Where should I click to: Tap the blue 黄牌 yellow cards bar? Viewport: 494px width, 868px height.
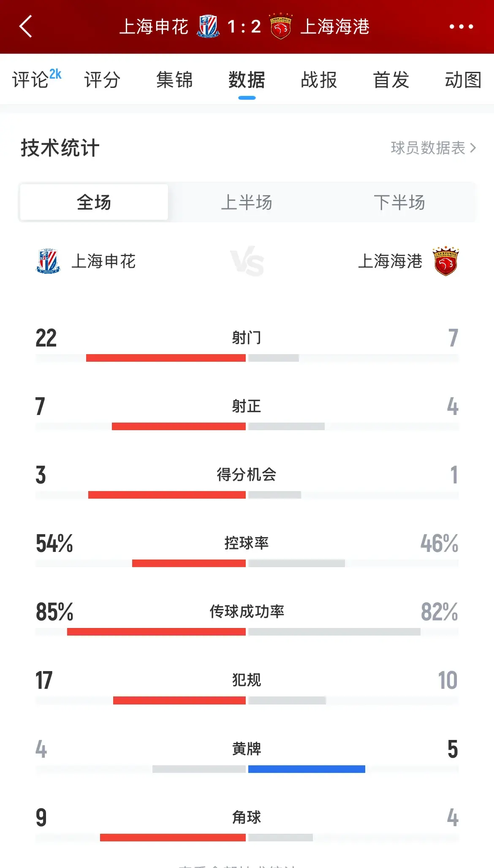point(307,769)
